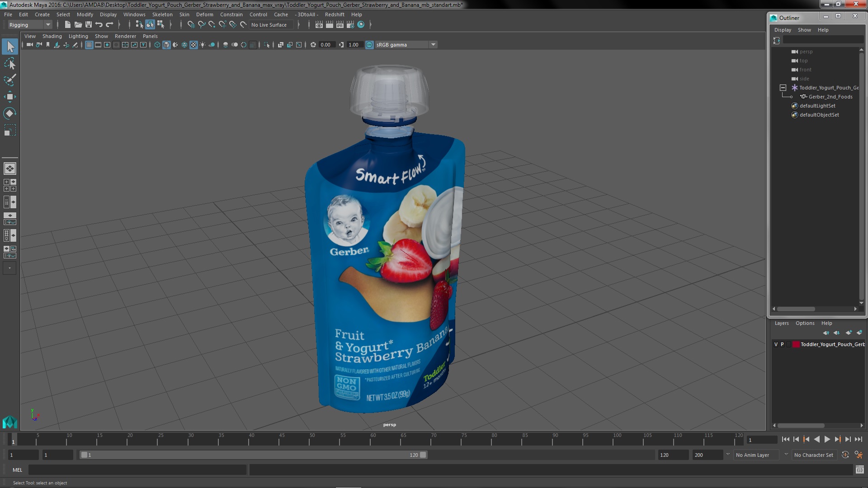
Task: Save the scene with floppy icon
Action: 89,25
